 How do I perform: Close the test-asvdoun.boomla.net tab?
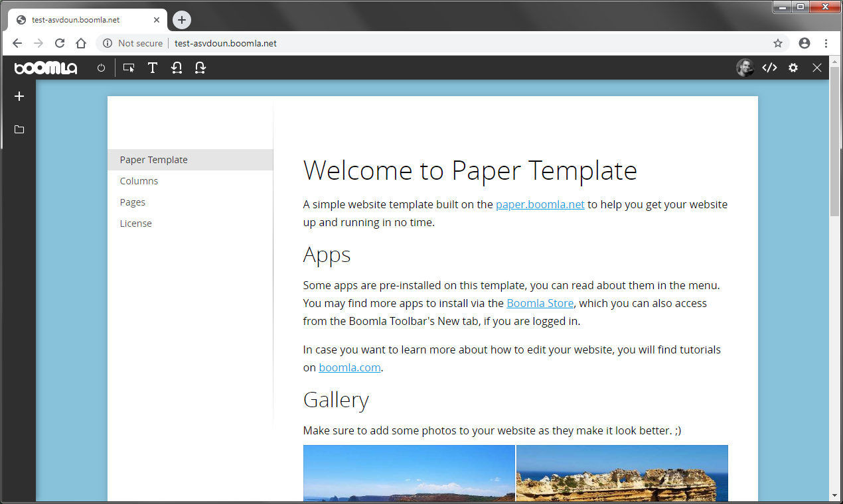pyautogui.click(x=157, y=20)
